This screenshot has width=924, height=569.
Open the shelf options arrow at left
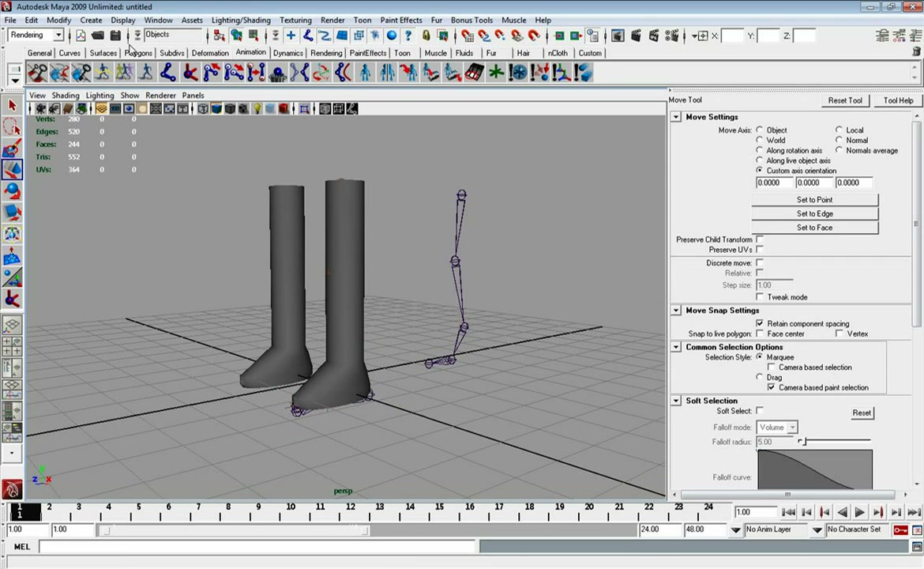click(x=15, y=80)
